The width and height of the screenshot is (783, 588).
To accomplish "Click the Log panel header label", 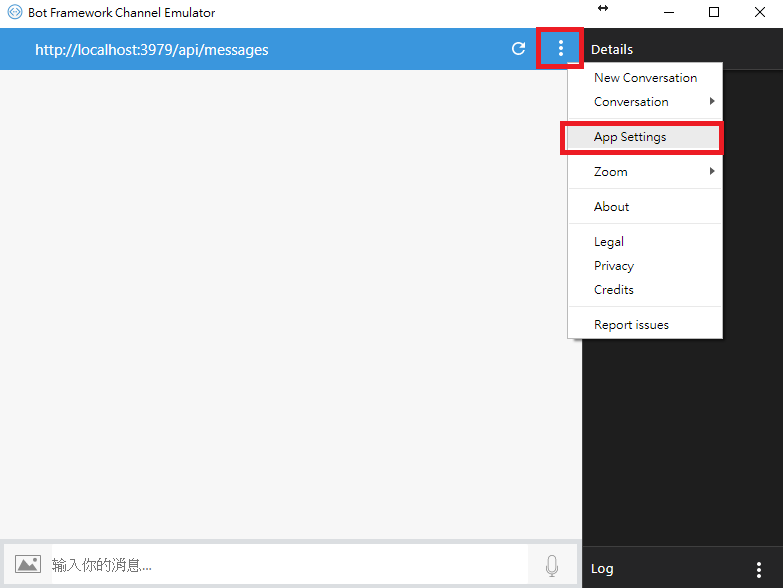I will tap(602, 569).
